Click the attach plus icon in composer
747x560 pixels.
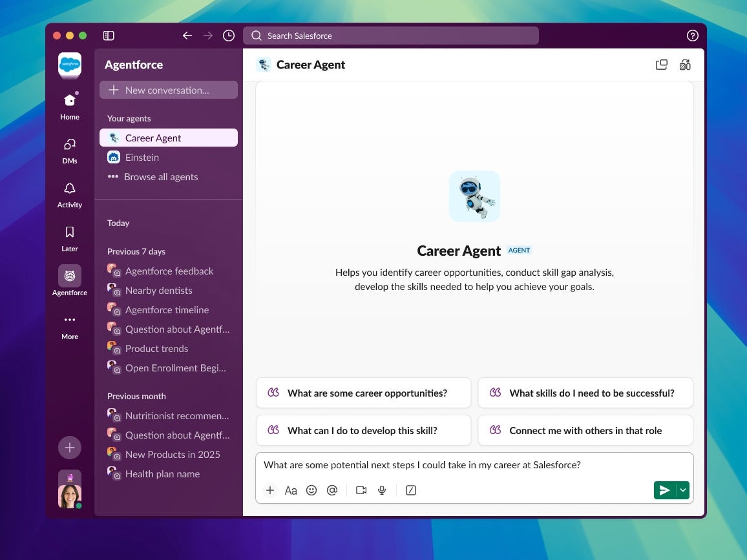[x=270, y=490]
